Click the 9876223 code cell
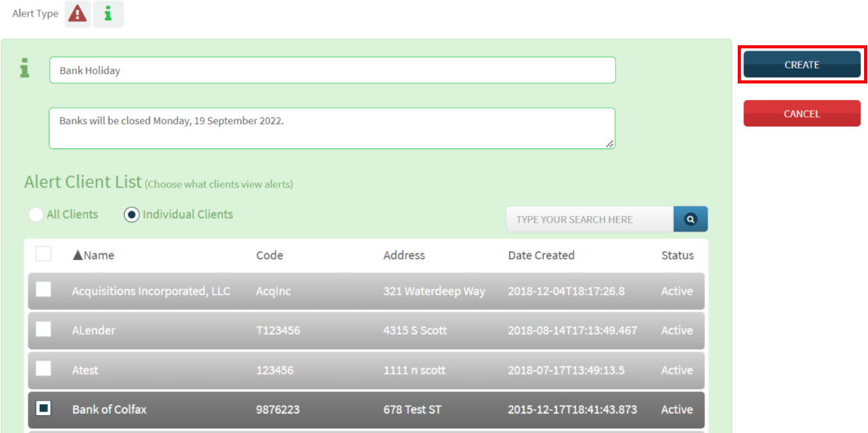The height and width of the screenshot is (433, 868). pyautogui.click(x=278, y=410)
